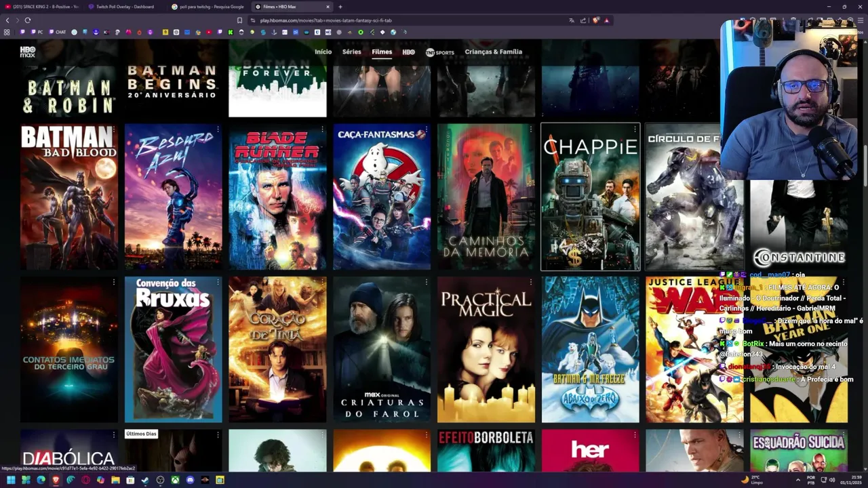Open the volume control in system tray
This screenshot has height=488, width=868.
pyautogui.click(x=833, y=480)
